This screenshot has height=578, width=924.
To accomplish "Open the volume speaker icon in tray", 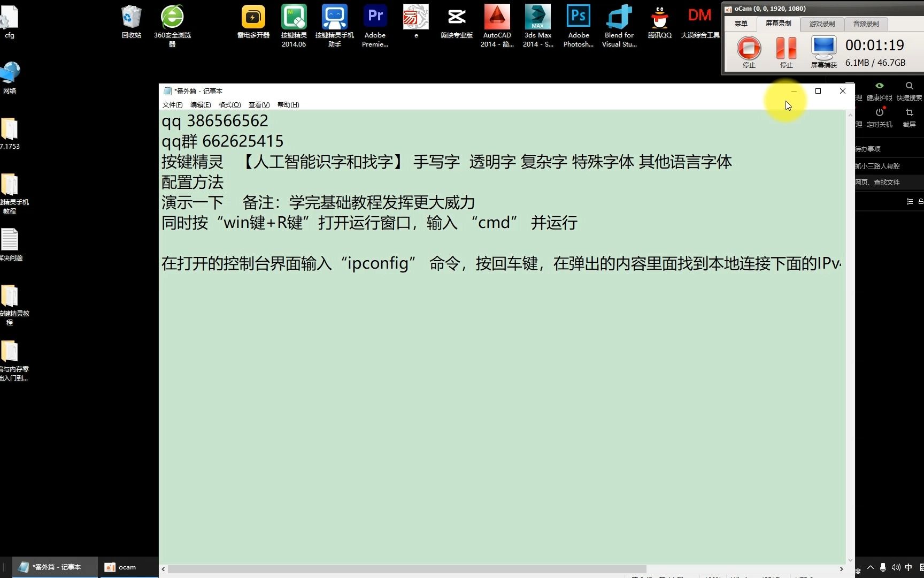I will coord(896,567).
